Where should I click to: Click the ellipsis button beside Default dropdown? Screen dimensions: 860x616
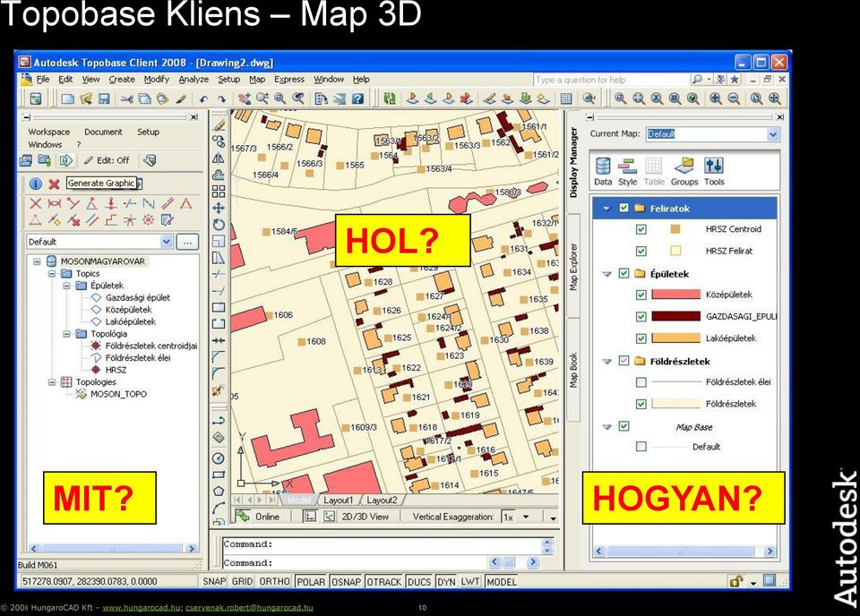[x=187, y=242]
